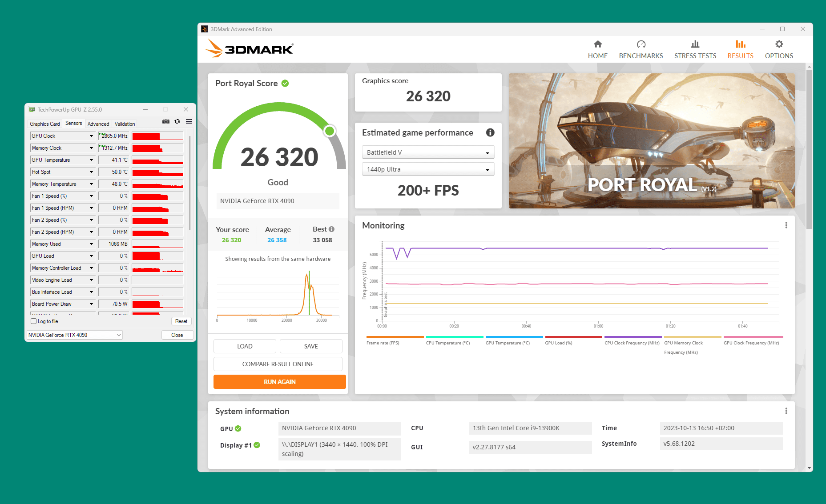Click the GPU-Z Close button
Viewport: 826px width, 504px height.
coord(177,335)
